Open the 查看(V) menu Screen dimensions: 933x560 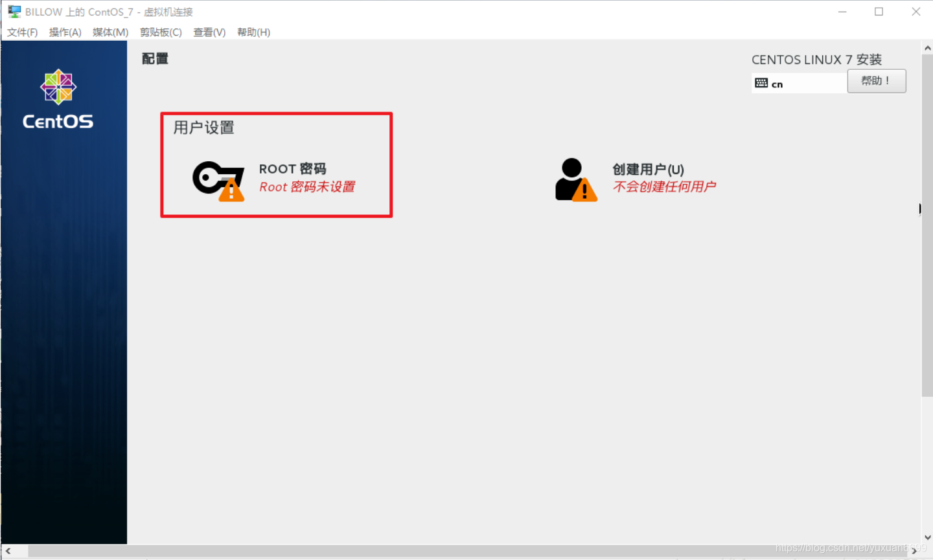click(209, 32)
